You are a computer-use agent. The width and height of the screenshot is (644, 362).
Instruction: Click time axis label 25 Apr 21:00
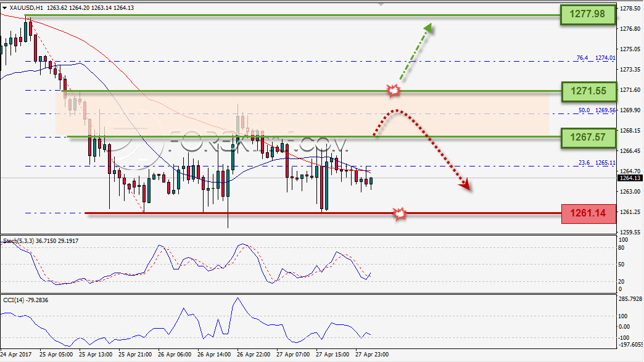(135, 354)
